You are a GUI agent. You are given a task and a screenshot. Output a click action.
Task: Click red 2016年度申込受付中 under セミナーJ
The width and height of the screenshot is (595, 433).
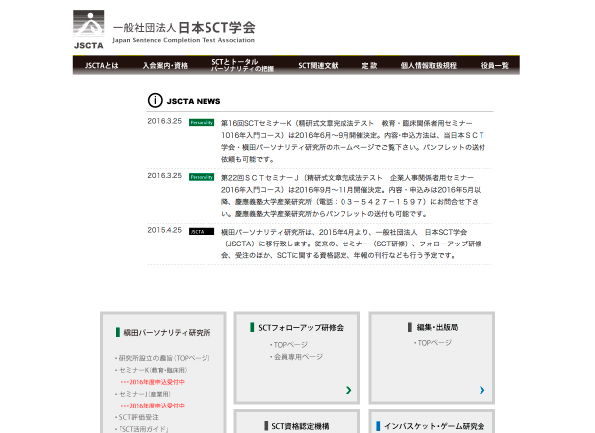(153, 406)
